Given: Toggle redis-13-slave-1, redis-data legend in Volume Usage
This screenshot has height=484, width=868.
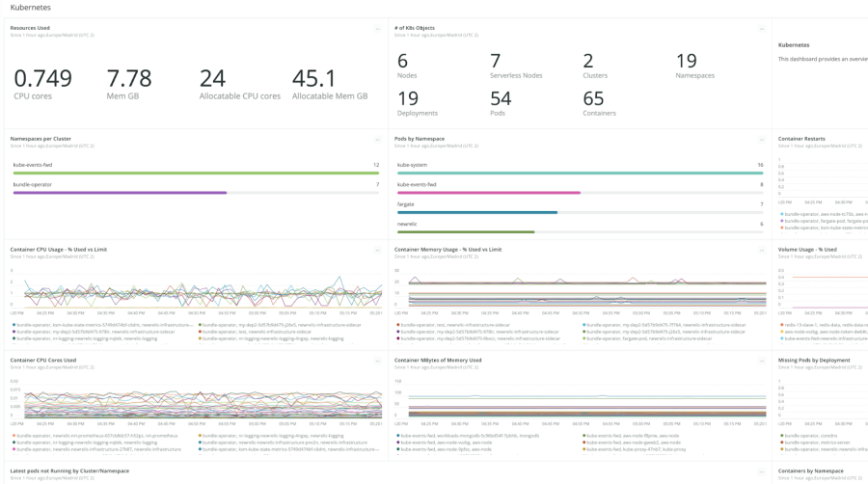Looking at the screenshot, I should coord(824,325).
